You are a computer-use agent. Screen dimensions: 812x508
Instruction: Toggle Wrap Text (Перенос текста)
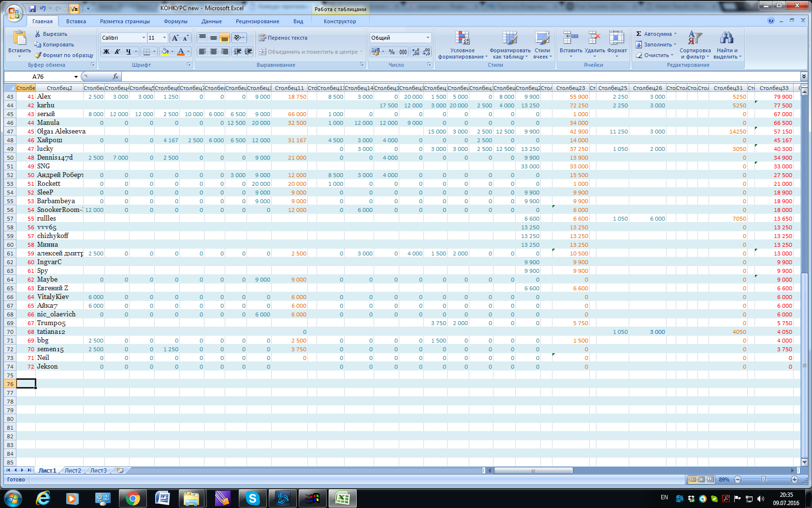point(283,38)
